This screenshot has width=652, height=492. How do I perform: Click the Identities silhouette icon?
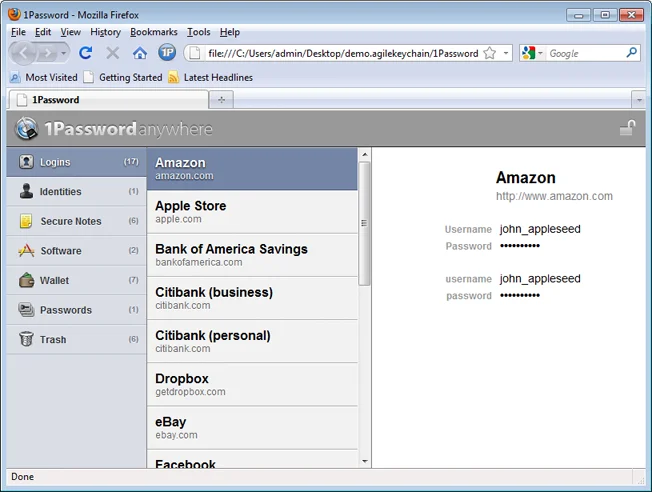tap(26, 191)
